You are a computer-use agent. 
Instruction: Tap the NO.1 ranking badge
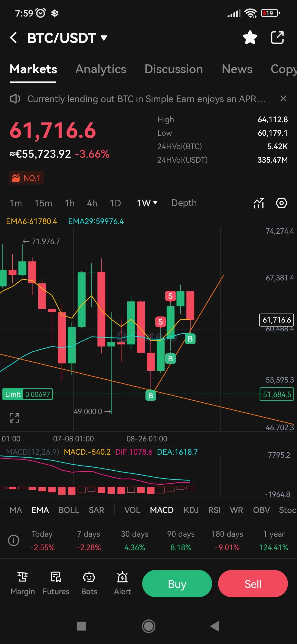point(26,178)
